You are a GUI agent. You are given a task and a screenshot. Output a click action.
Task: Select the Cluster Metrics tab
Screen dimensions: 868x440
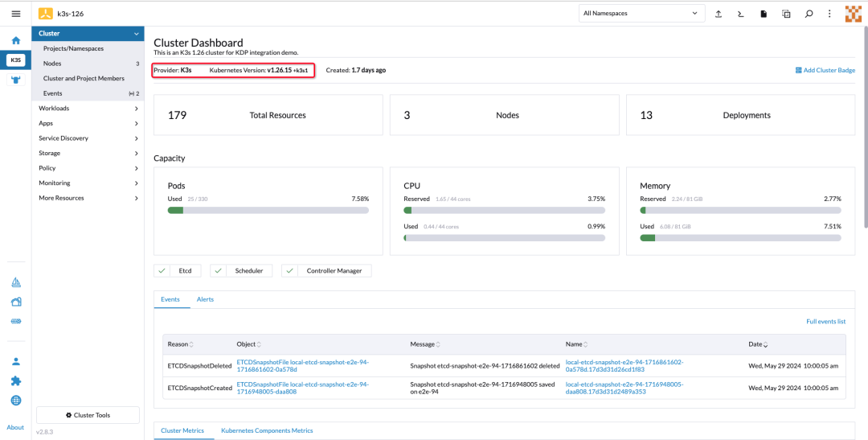pos(182,430)
